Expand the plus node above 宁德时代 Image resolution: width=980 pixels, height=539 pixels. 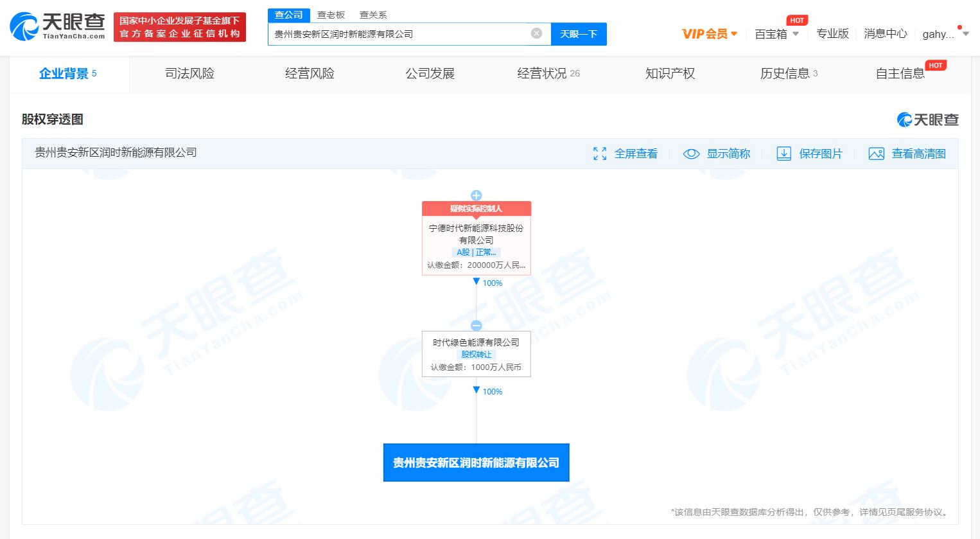(476, 195)
